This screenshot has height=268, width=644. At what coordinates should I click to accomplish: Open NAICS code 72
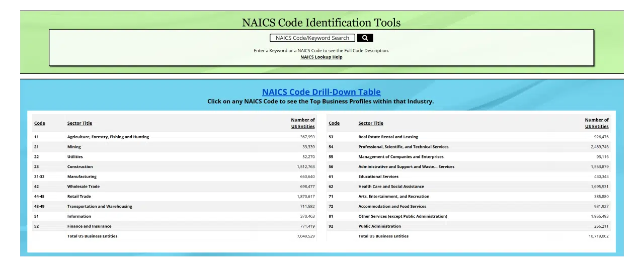[331, 206]
